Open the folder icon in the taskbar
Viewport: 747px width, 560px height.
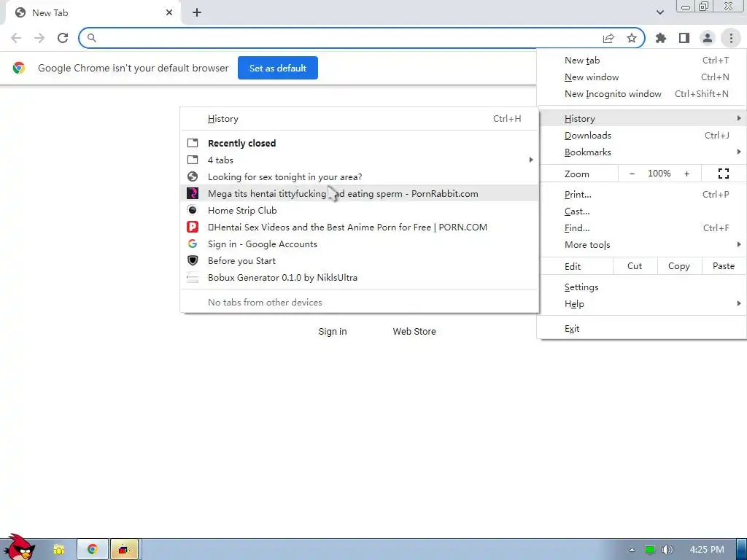click(58, 550)
